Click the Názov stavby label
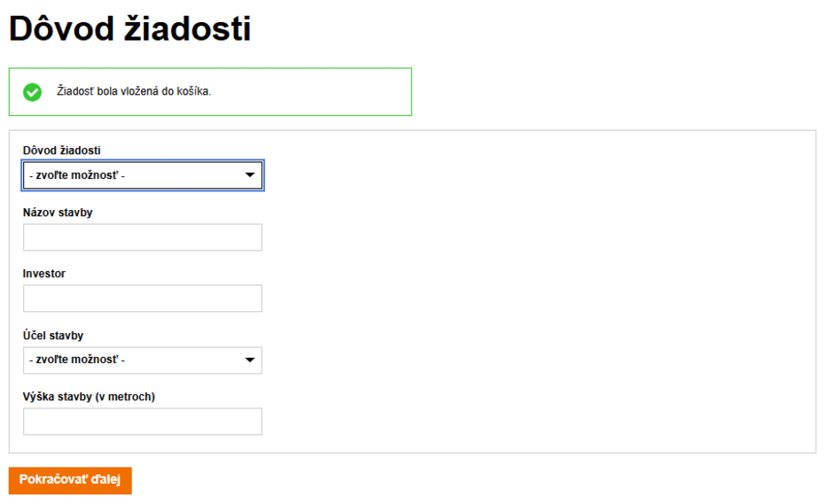828x504 pixels. 58,213
